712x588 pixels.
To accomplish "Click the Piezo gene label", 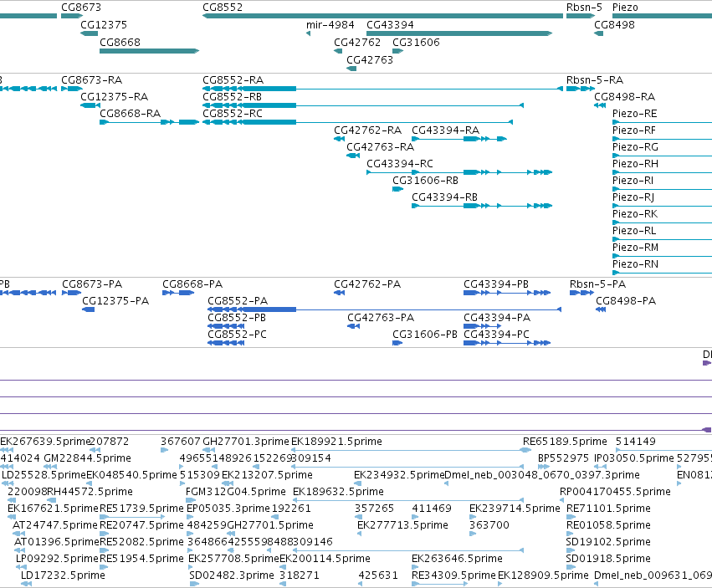I will (x=625, y=8).
